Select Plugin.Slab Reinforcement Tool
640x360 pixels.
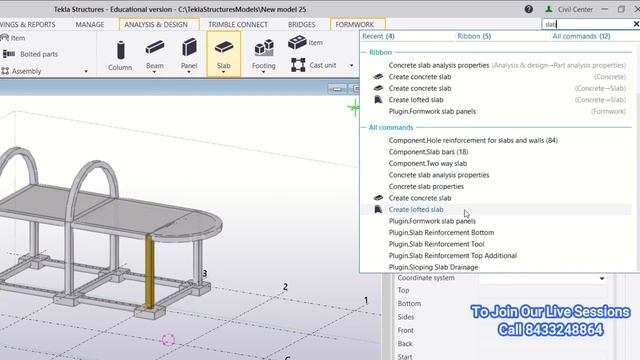coord(497,244)
